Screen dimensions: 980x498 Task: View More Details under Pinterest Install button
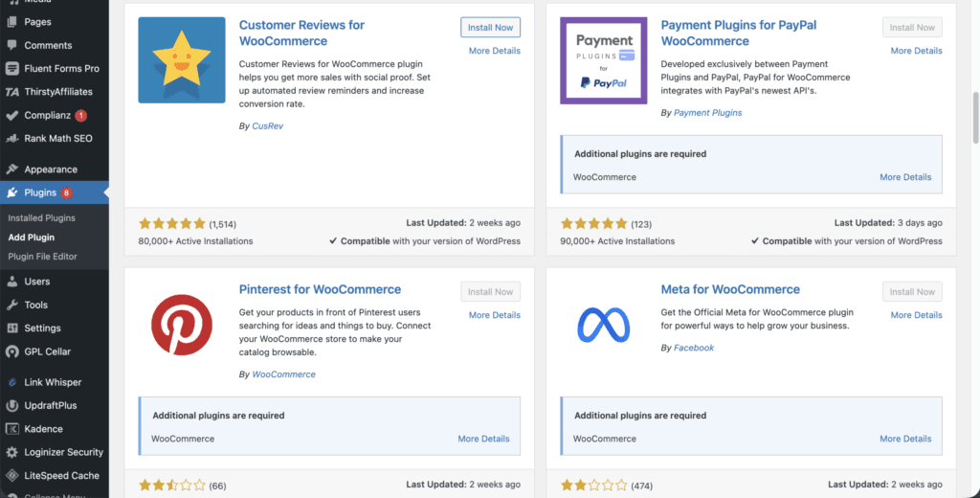(x=495, y=315)
